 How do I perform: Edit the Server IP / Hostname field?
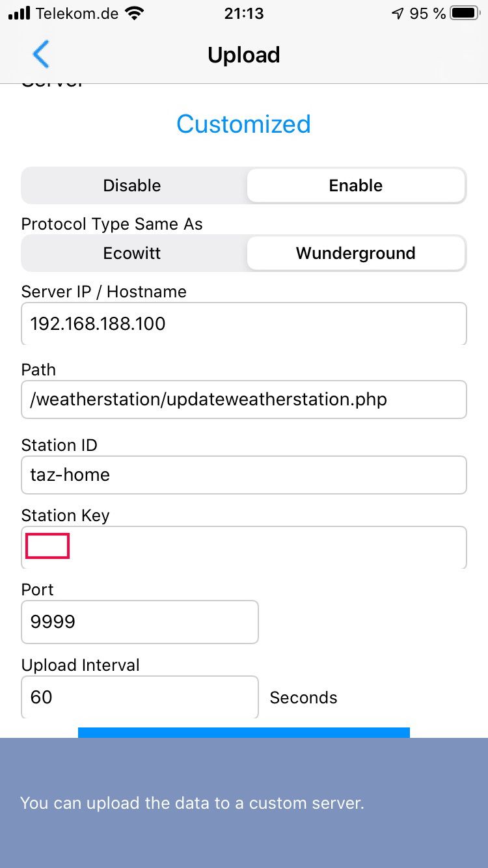[244, 323]
